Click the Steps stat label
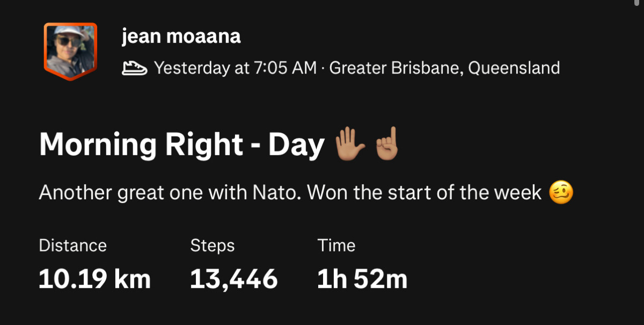Image resolution: width=644 pixels, height=325 pixels. pyautogui.click(x=212, y=245)
